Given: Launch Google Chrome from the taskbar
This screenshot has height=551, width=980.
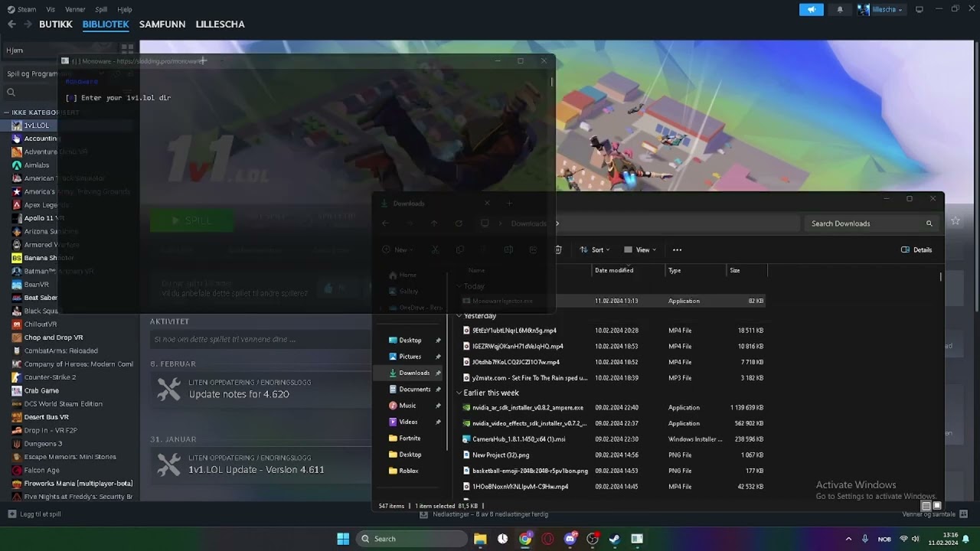Looking at the screenshot, I should (525, 539).
